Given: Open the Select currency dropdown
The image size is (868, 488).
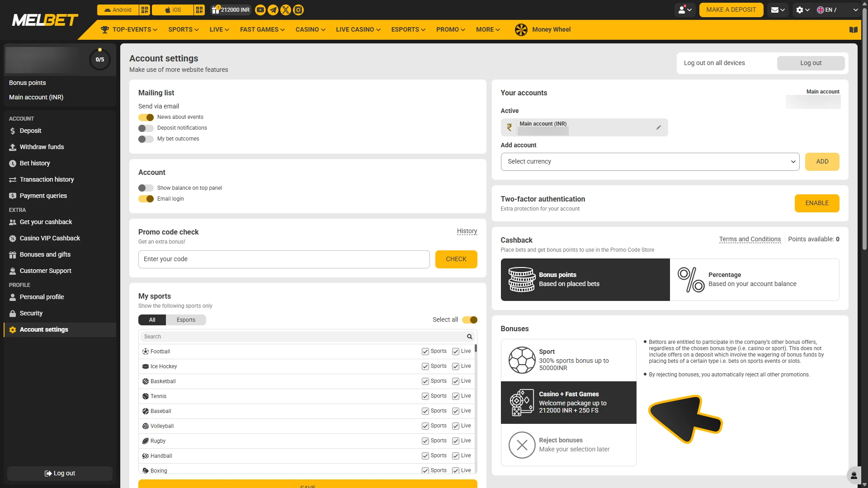Looking at the screenshot, I should point(650,162).
